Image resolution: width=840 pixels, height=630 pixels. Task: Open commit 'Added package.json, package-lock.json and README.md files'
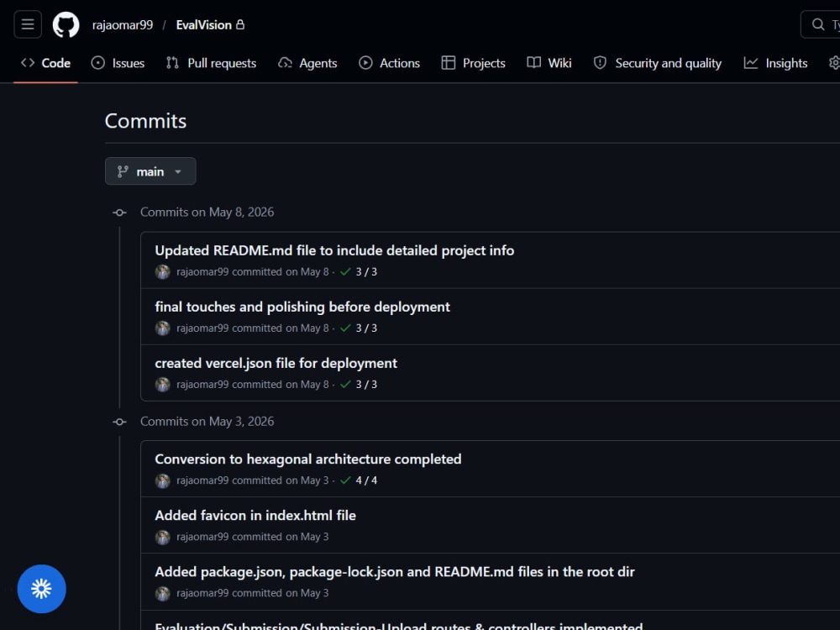pos(395,571)
